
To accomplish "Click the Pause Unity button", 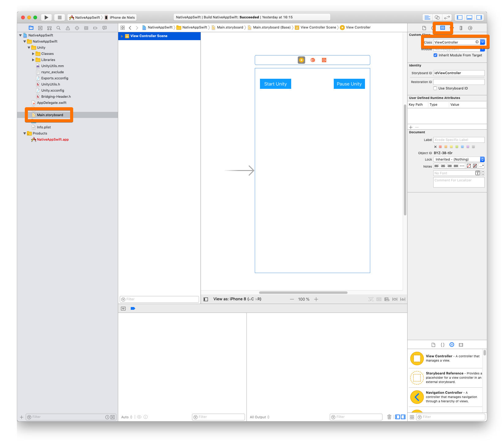I will coord(349,84).
